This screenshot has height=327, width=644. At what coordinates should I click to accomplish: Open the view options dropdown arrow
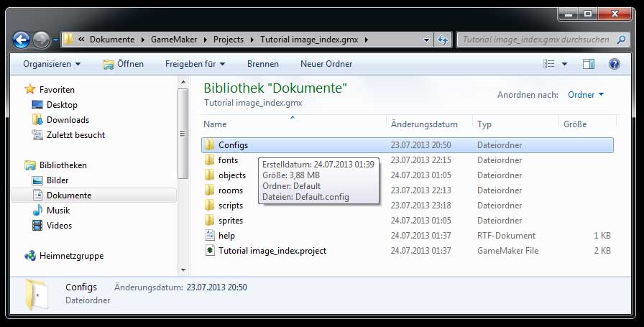(x=564, y=64)
